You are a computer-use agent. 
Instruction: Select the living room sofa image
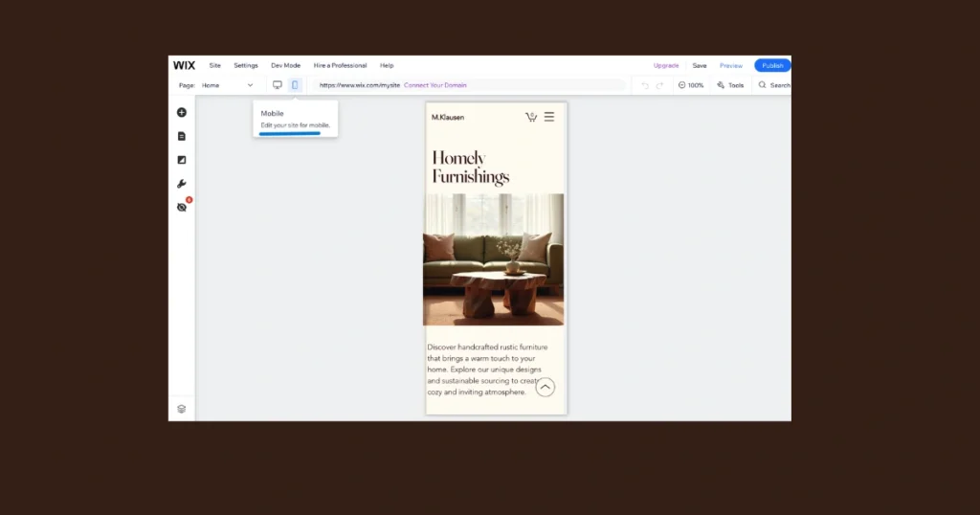click(494, 258)
